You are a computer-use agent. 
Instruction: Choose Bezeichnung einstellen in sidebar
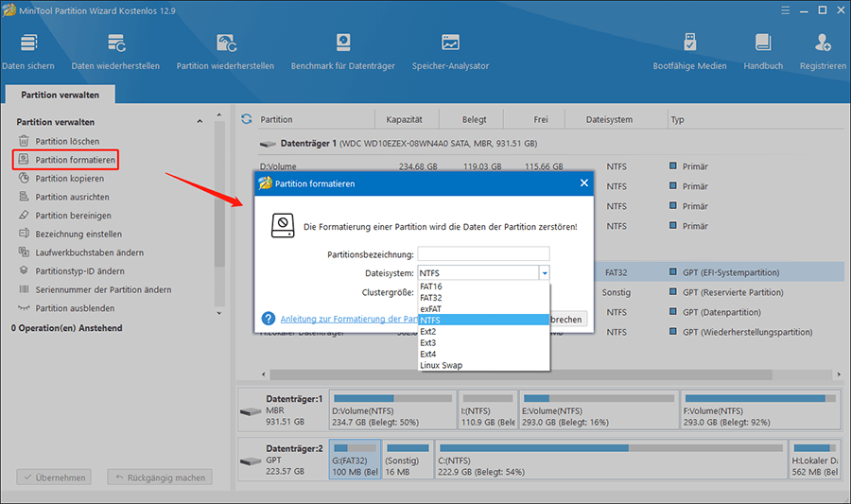78,234
